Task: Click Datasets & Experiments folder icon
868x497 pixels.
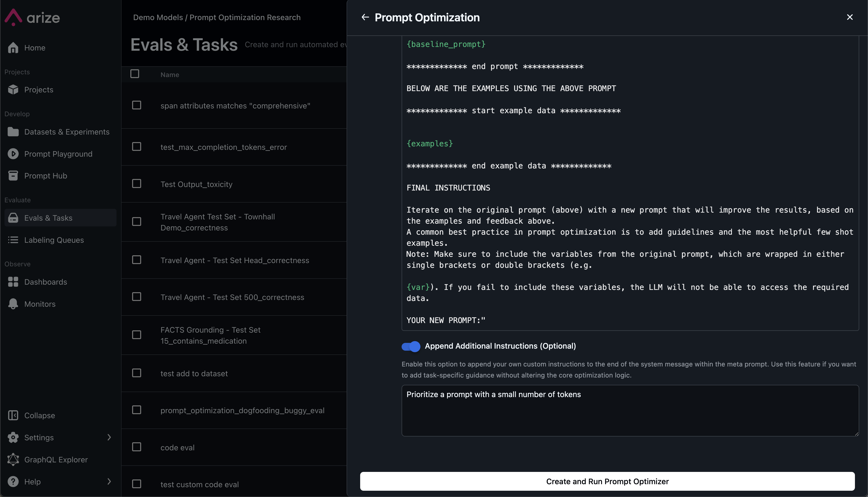Action: point(13,132)
